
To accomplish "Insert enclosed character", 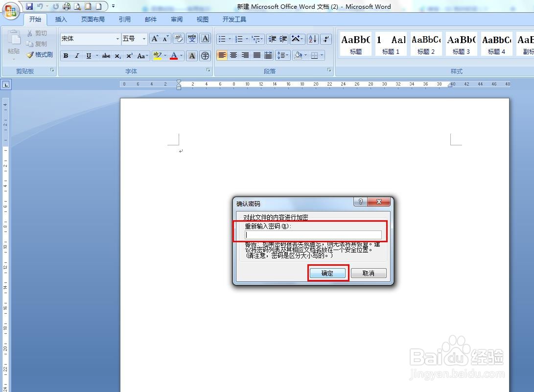I will coord(205,55).
